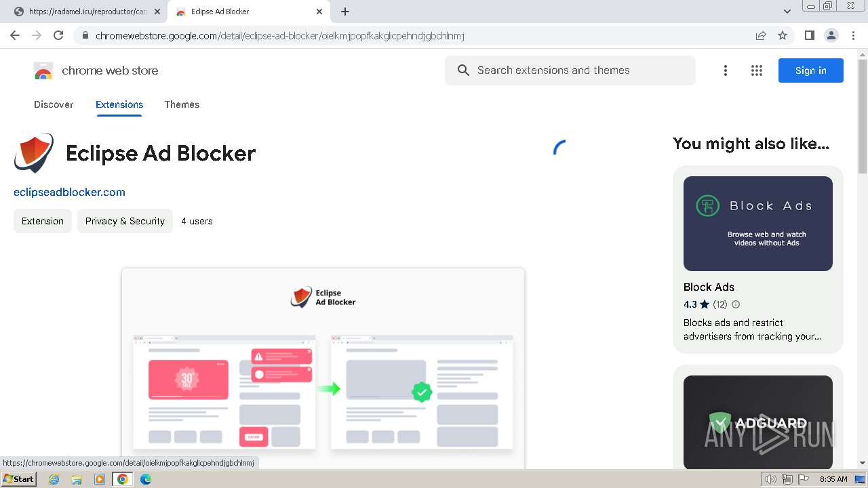Open the eclipseadblocker.com link

pyautogui.click(x=69, y=192)
